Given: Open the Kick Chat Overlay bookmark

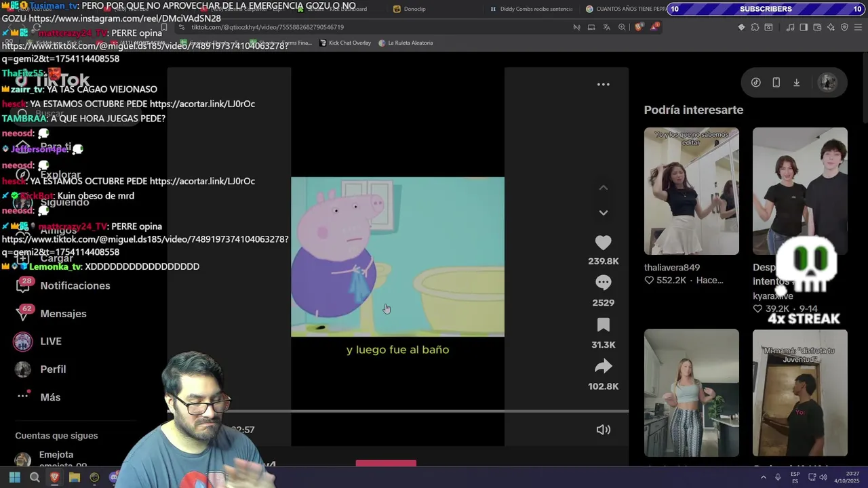Looking at the screenshot, I should 345,43.
